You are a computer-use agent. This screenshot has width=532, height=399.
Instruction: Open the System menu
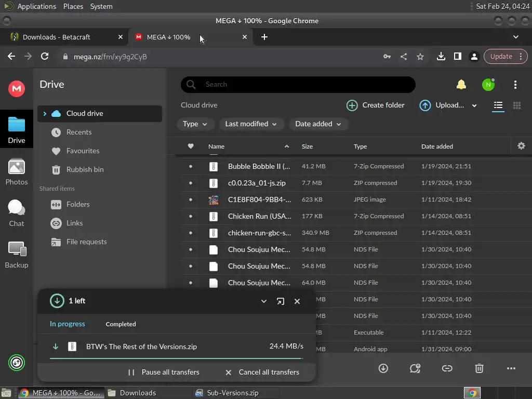(x=101, y=6)
